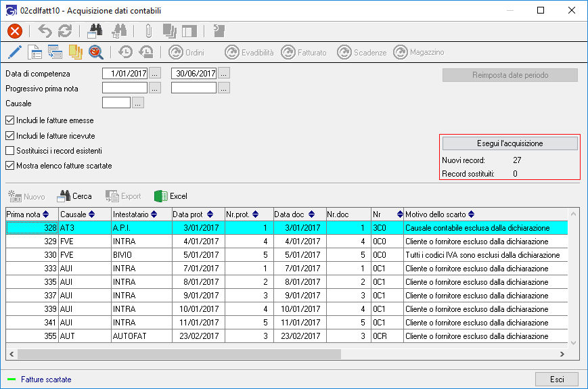This screenshot has width=588, height=389.
Task: Uncheck Mostra elenco fatture scartate
Action: 9,165
